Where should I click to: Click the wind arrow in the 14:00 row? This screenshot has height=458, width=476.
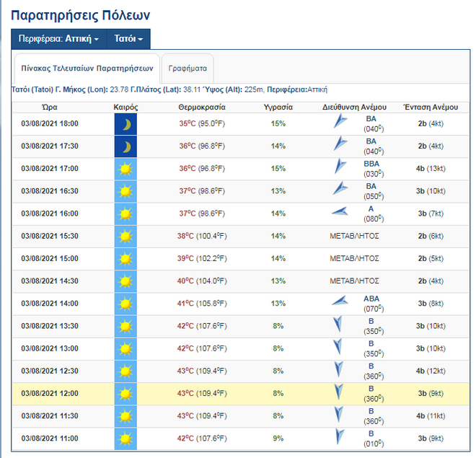[x=340, y=302]
